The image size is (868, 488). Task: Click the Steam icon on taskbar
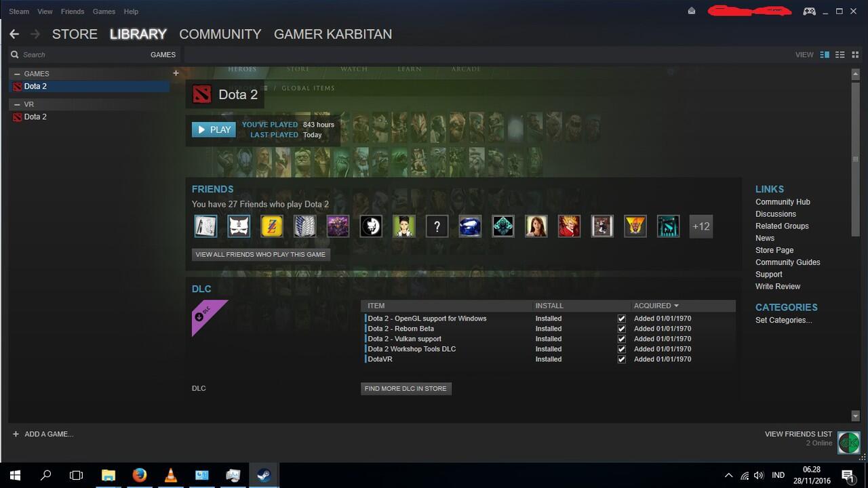click(264, 475)
